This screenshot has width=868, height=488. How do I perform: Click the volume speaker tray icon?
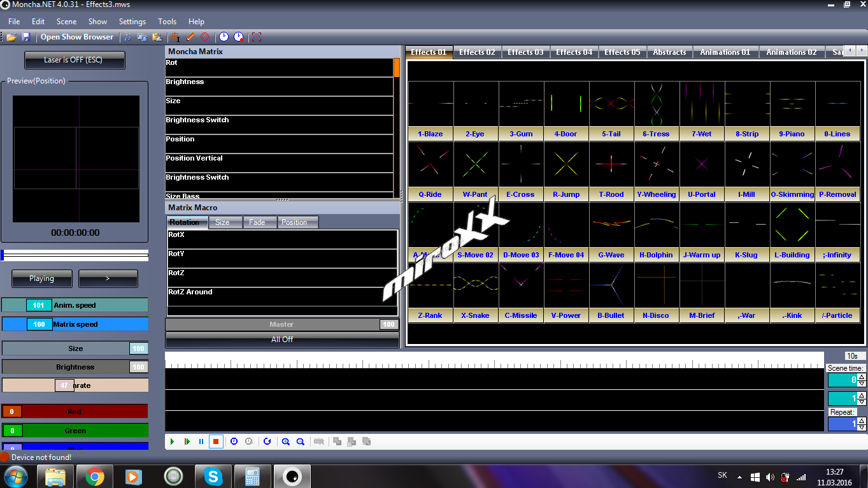pyautogui.click(x=770, y=477)
